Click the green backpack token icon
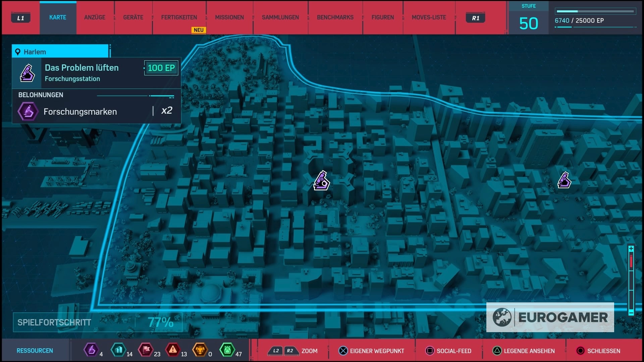 click(227, 350)
